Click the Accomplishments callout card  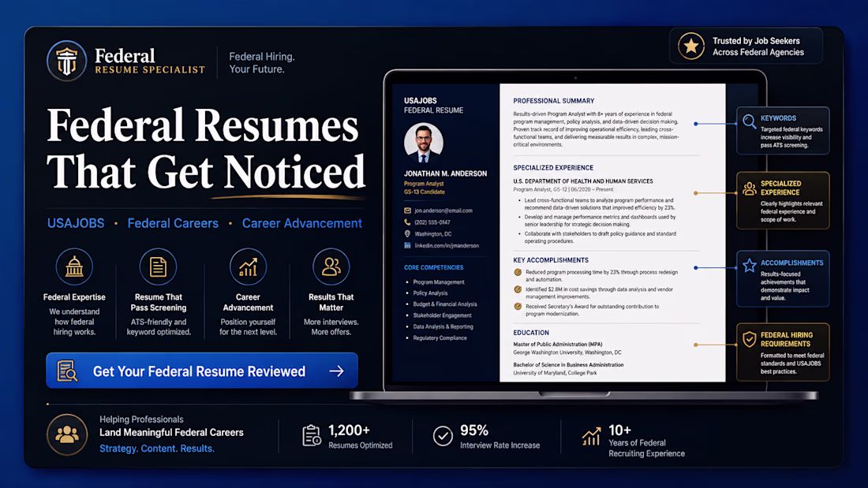[x=783, y=279]
